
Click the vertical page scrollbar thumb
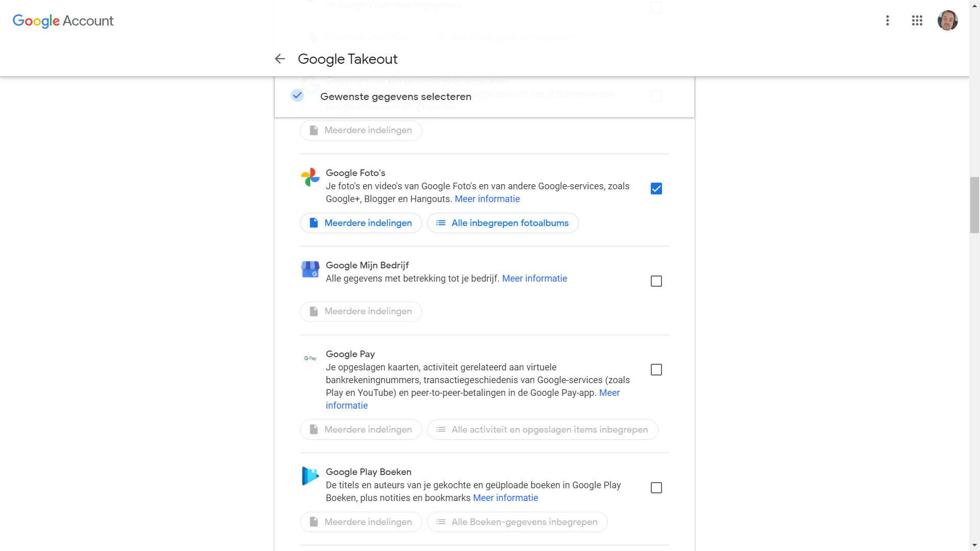pos(974,204)
